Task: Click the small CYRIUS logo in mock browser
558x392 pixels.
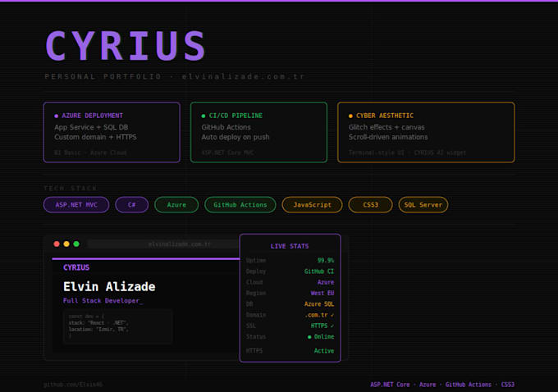Action: [x=76, y=267]
